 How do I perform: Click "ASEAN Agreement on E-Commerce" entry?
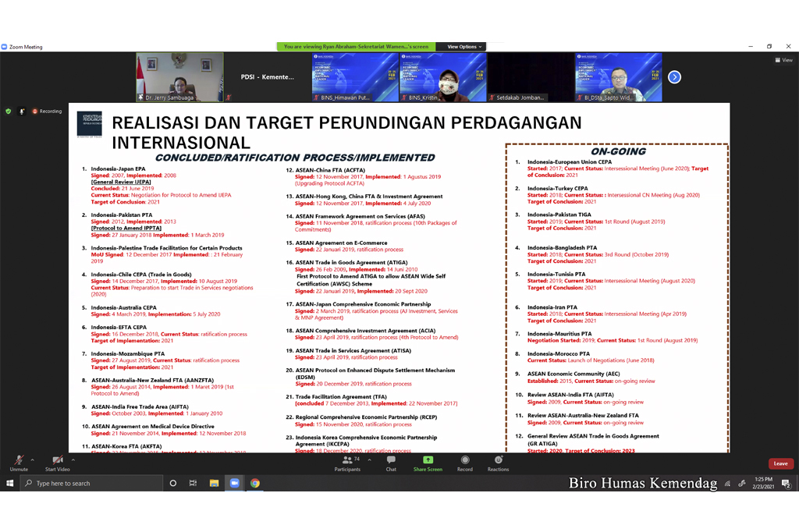coord(342,243)
